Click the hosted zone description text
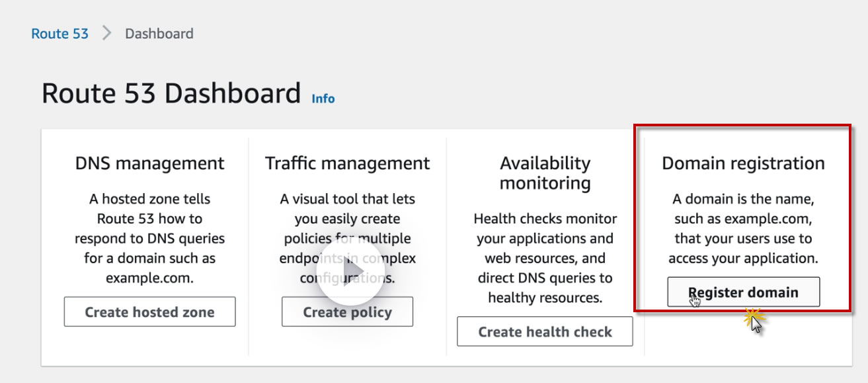 point(149,238)
